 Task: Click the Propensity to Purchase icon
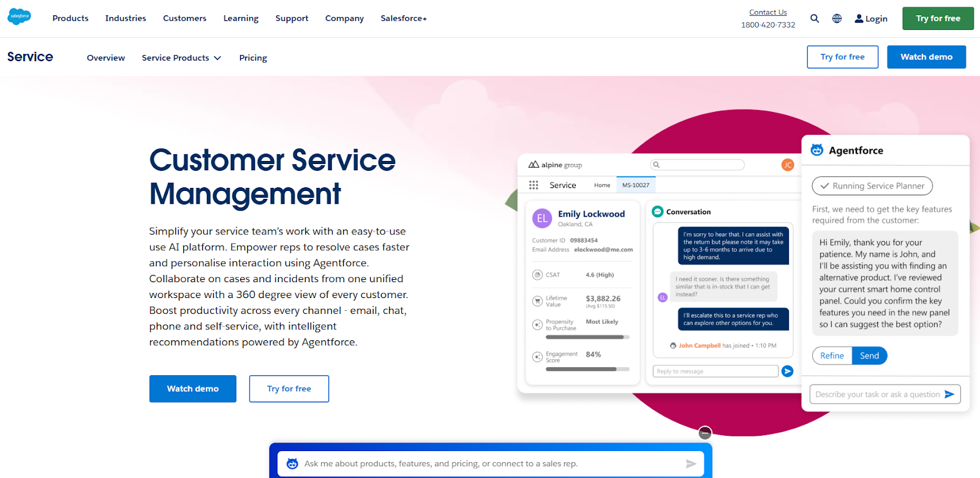click(x=537, y=324)
